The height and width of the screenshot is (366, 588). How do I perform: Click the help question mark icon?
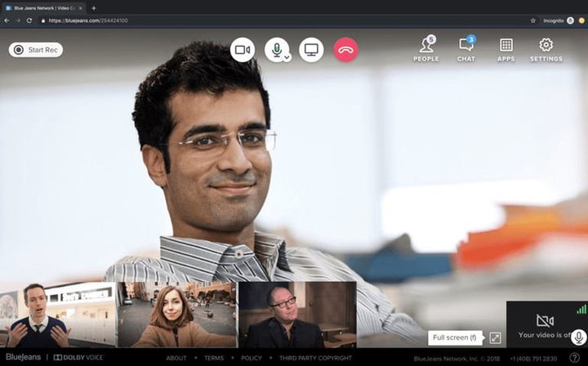coord(574,358)
